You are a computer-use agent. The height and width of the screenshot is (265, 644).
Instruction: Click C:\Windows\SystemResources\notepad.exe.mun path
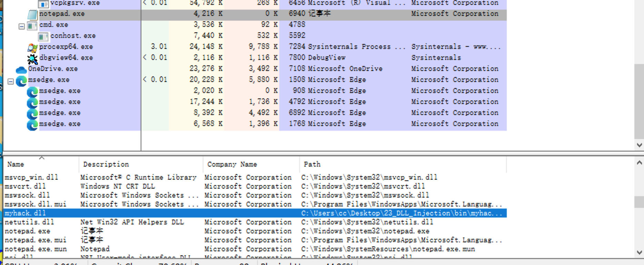388,249
